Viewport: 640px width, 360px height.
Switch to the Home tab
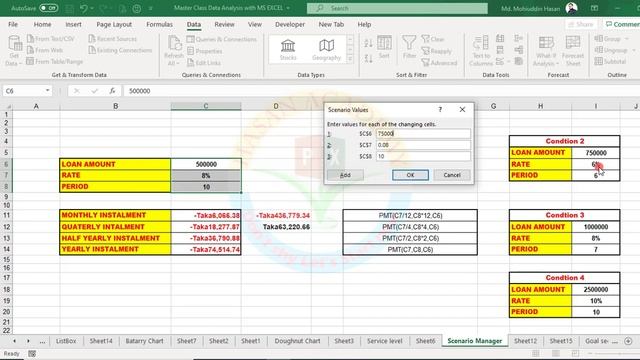tap(42, 24)
